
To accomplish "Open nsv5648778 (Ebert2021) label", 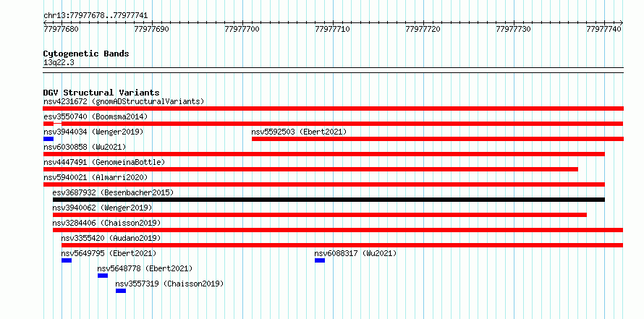I will pos(145,268).
